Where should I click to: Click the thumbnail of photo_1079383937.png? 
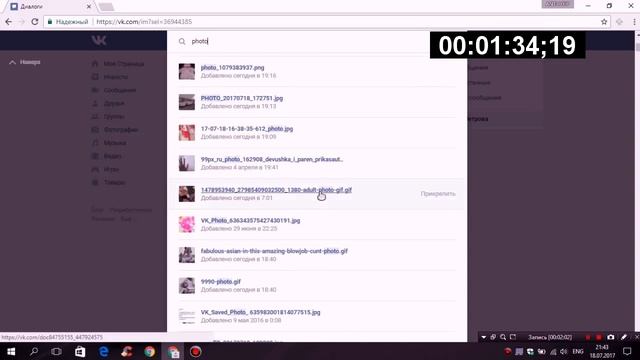(x=187, y=71)
